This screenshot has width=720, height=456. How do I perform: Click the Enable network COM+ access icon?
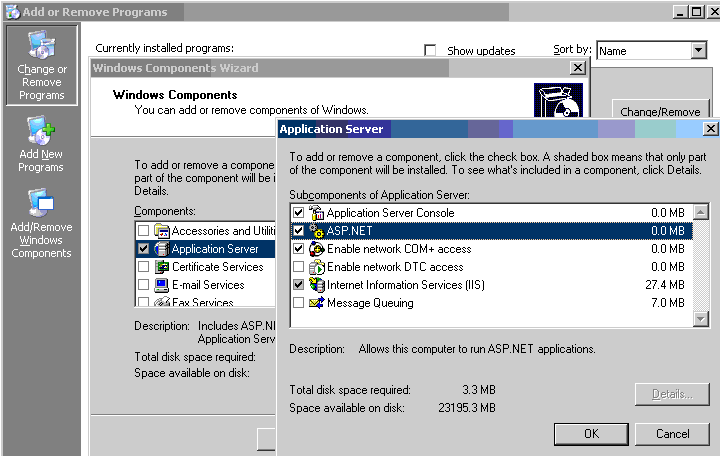pyautogui.click(x=316, y=249)
